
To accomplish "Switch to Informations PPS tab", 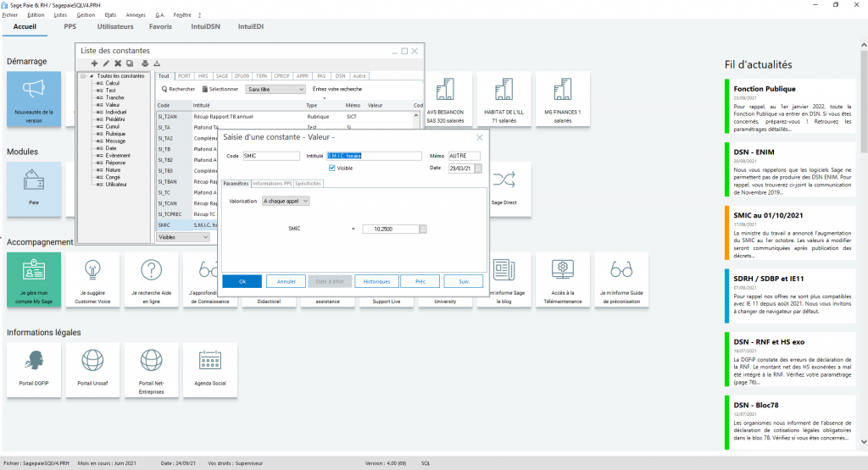I will click(271, 183).
